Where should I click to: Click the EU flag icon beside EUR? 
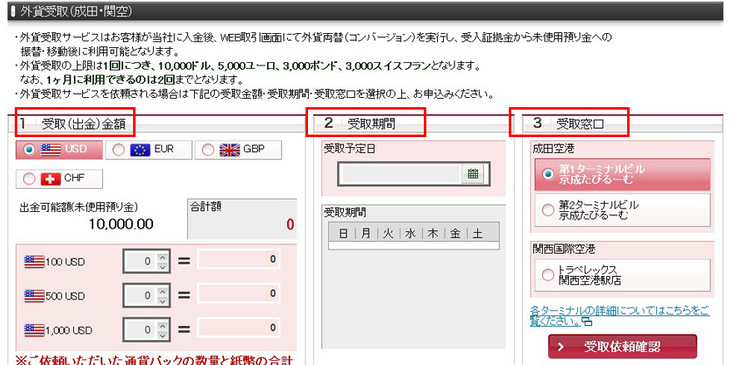140,149
